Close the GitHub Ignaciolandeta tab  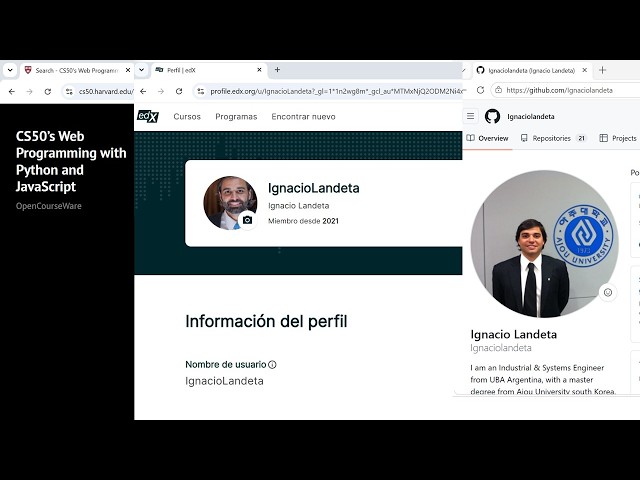coord(584,70)
